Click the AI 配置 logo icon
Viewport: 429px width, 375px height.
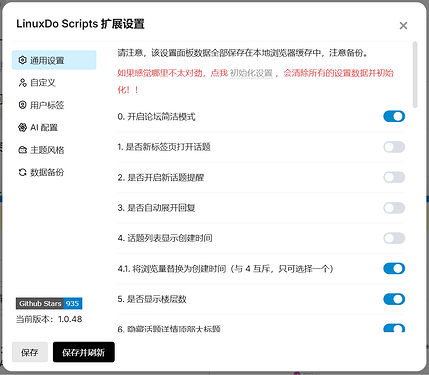point(22,127)
